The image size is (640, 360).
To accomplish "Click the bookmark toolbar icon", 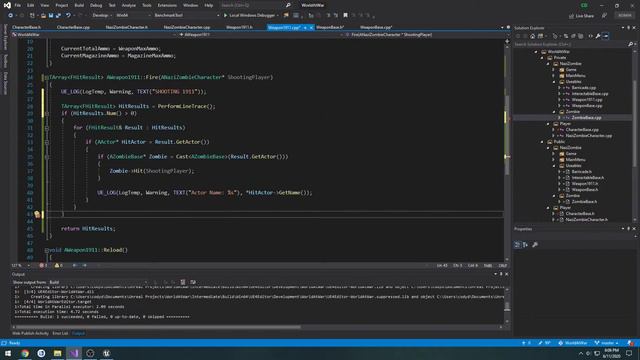I will [x=346, y=15].
